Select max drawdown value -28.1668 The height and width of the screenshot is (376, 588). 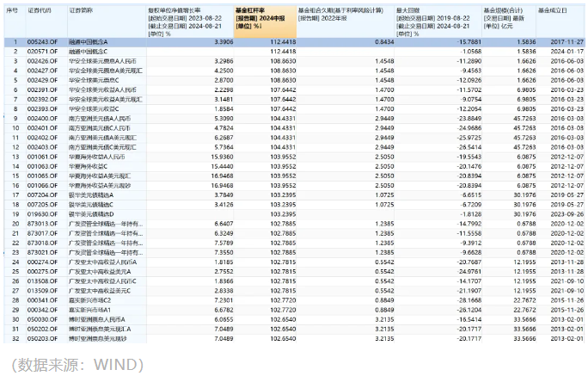(x=469, y=300)
